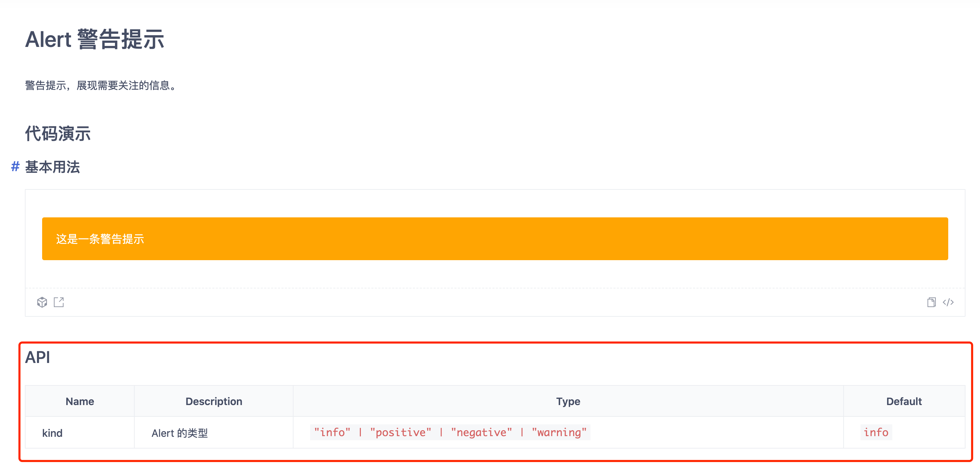The height and width of the screenshot is (472, 980).
Task: Click the orange warning alert banner
Action: coord(494,239)
